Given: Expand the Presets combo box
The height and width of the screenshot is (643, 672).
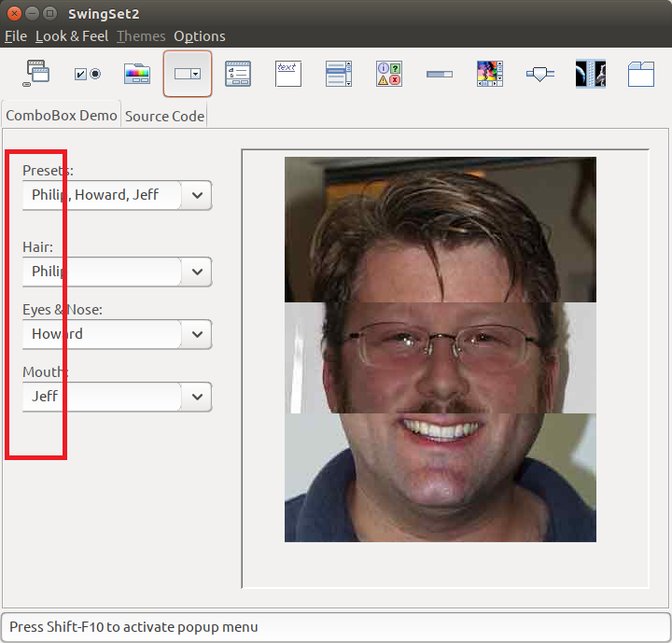Looking at the screenshot, I should click(x=197, y=195).
